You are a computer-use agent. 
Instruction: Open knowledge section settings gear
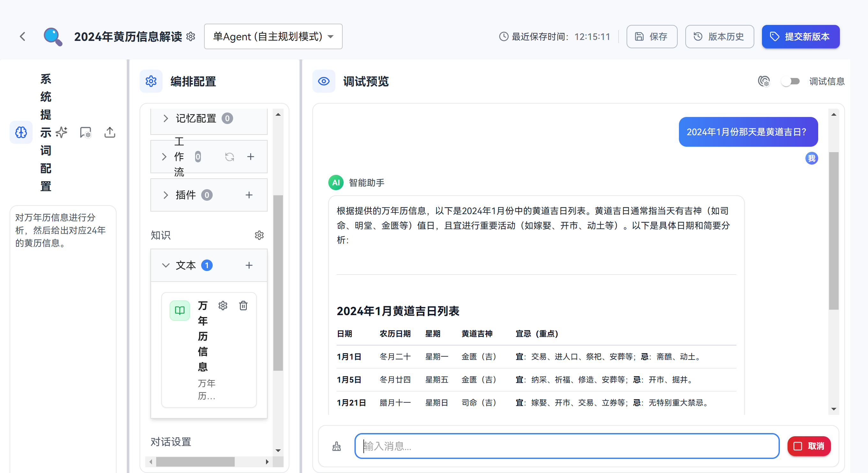click(259, 235)
